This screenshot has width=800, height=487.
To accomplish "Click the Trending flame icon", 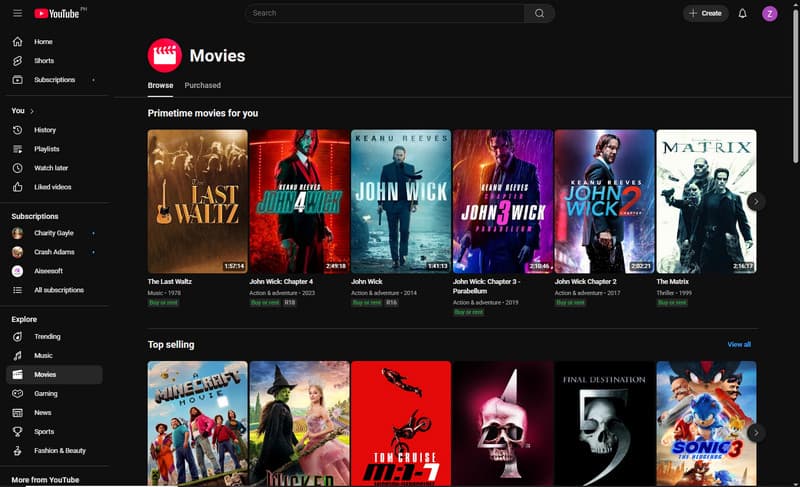I will click(x=17, y=337).
